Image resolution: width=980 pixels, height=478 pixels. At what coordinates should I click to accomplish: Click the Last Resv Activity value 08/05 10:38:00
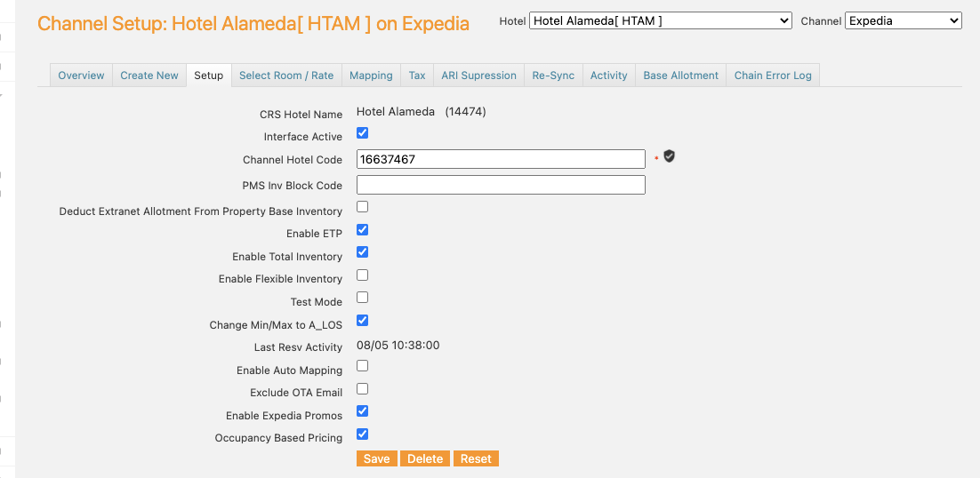398,345
